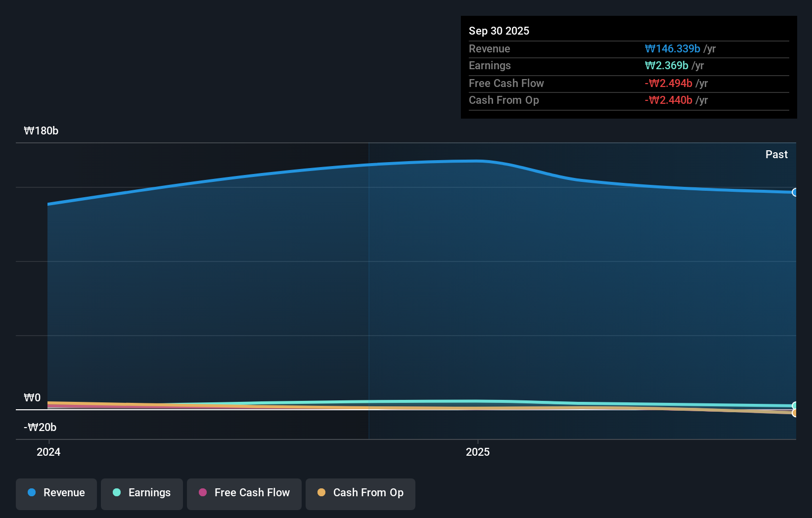Click the yellow Cash From Op legend dot
The width and height of the screenshot is (812, 518).
point(321,493)
